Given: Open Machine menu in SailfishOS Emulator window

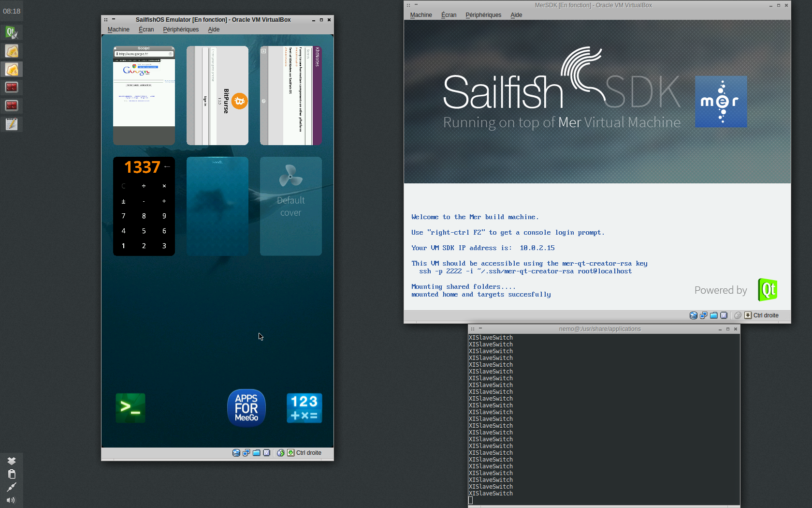Looking at the screenshot, I should click(x=118, y=30).
